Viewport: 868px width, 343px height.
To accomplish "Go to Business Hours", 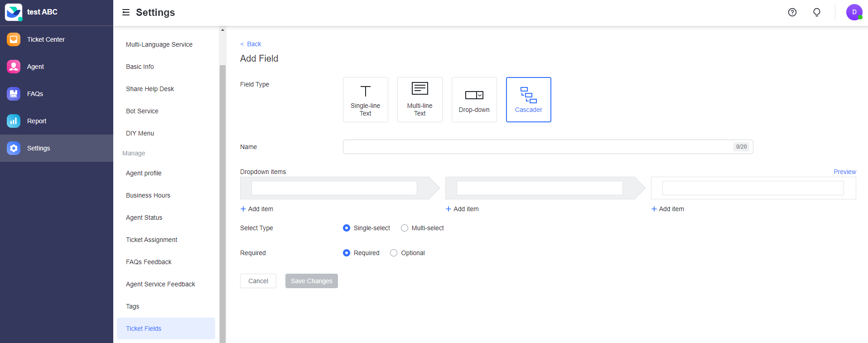I will tap(148, 195).
